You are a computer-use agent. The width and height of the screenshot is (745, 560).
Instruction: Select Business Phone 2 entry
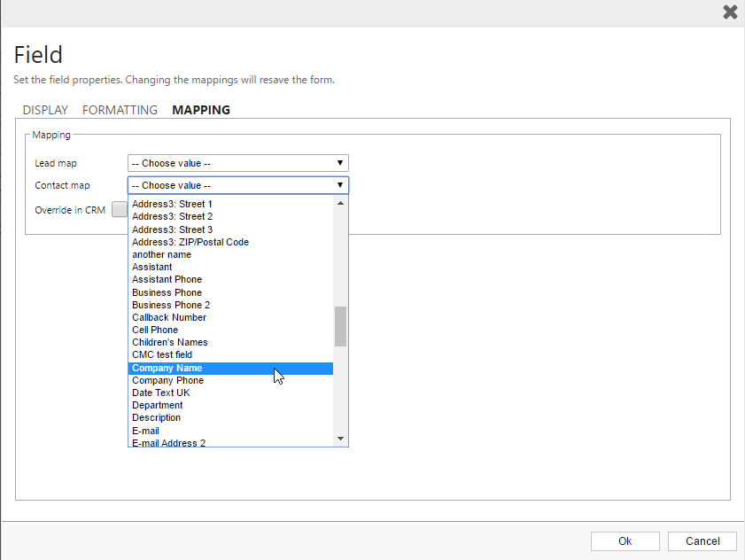pos(171,305)
